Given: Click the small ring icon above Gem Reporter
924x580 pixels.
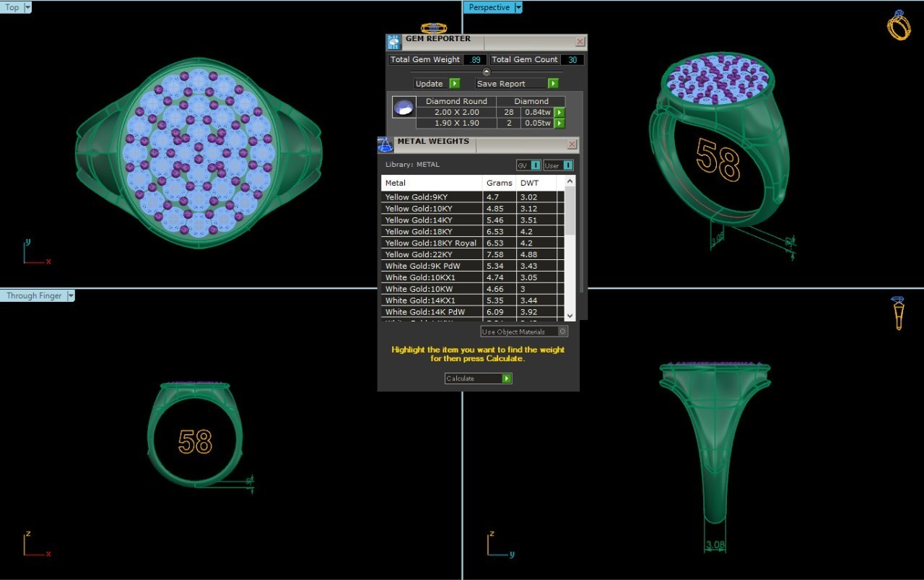Looking at the screenshot, I should pyautogui.click(x=433, y=28).
